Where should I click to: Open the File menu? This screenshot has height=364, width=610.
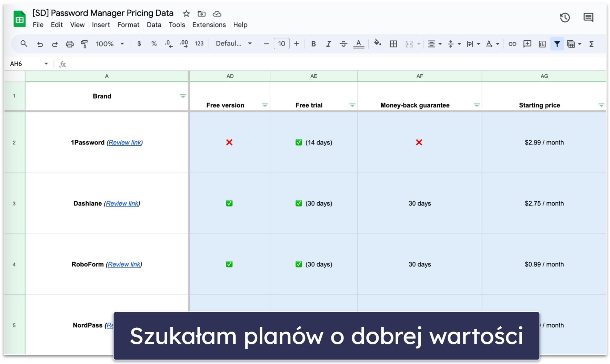[x=38, y=25]
